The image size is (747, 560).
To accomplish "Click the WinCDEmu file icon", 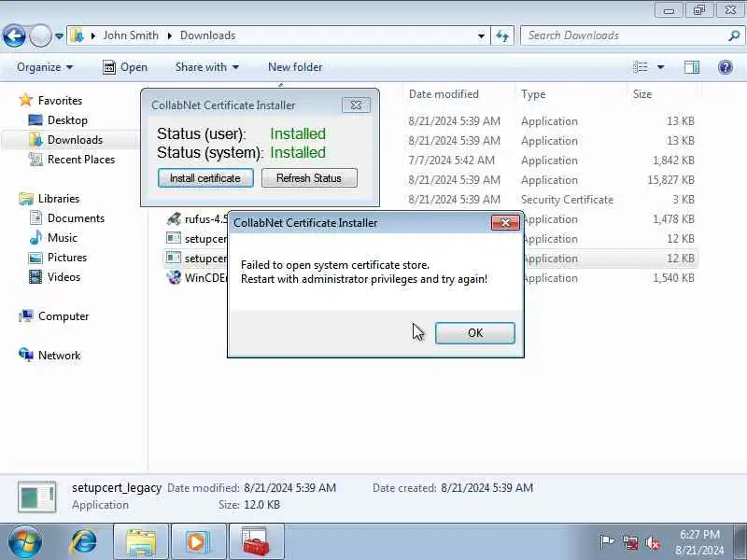I will [x=174, y=277].
